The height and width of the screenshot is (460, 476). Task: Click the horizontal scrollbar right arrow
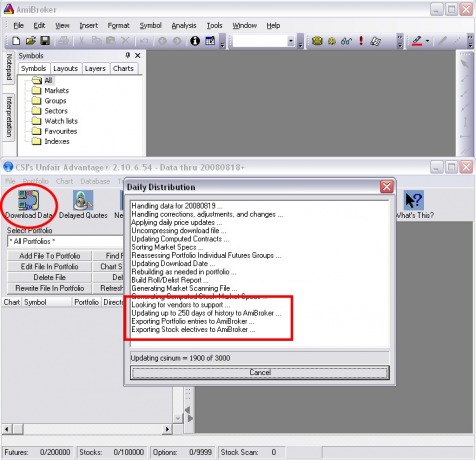coord(167,429)
